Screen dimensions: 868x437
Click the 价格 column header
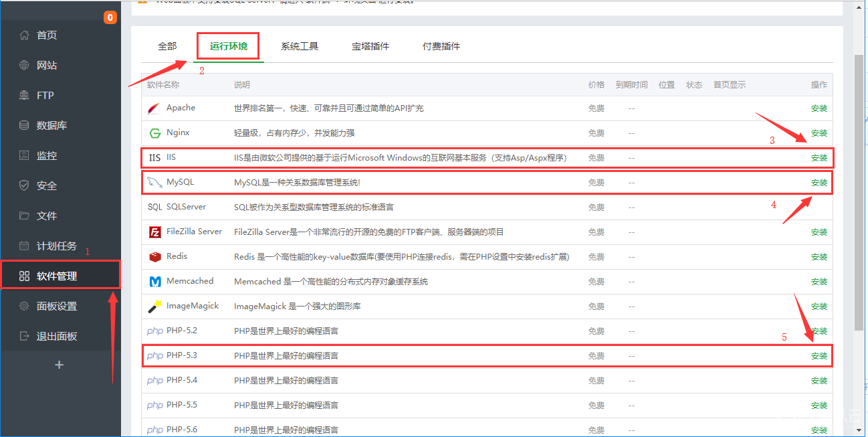[596, 85]
